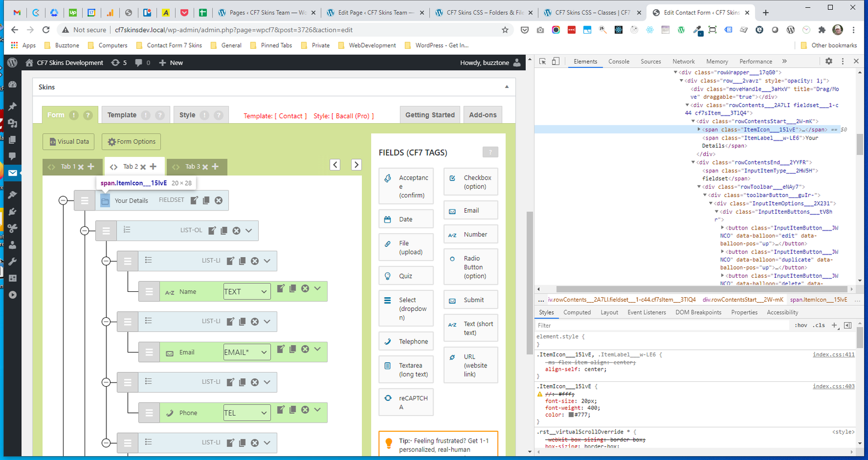
Task: Edit the Your Details fieldset
Action: [x=194, y=200]
